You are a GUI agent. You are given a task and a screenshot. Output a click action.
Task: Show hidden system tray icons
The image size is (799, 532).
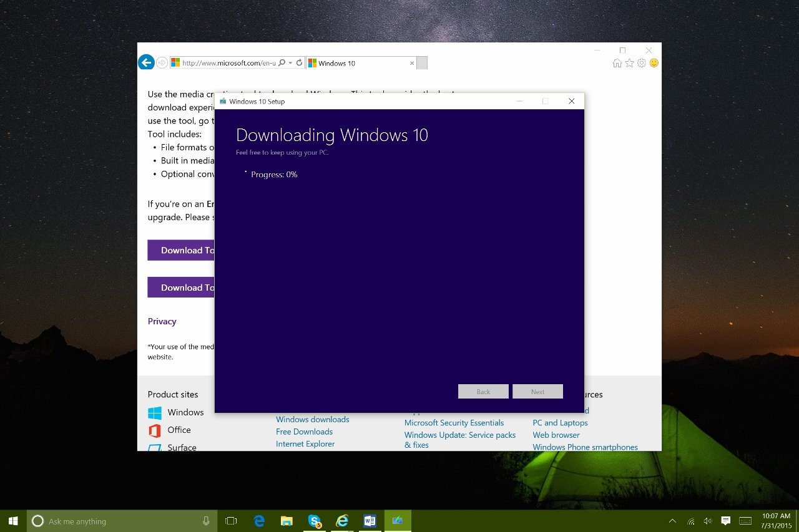[672, 521]
